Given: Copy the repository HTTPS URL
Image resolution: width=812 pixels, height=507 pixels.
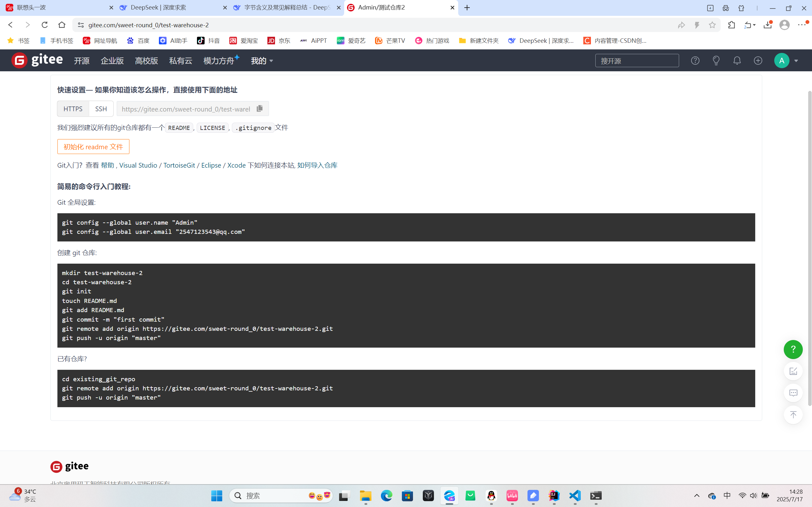Looking at the screenshot, I should click(x=259, y=109).
